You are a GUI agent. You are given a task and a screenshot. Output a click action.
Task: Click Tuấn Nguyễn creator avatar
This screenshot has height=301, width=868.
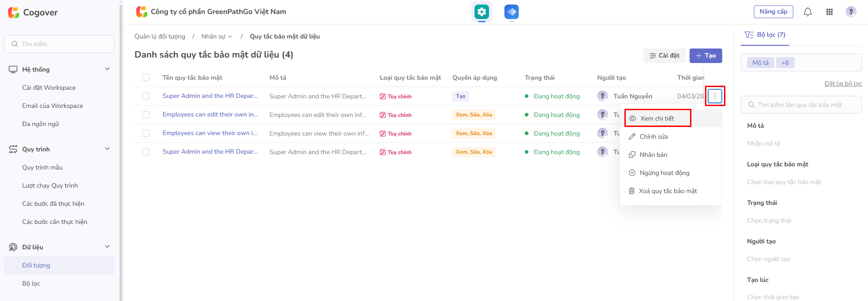[603, 96]
